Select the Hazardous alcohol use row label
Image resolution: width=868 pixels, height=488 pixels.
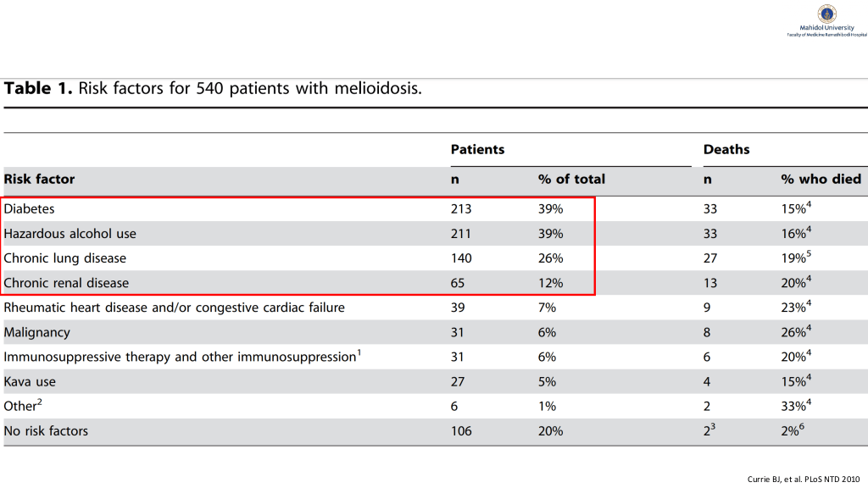point(70,233)
